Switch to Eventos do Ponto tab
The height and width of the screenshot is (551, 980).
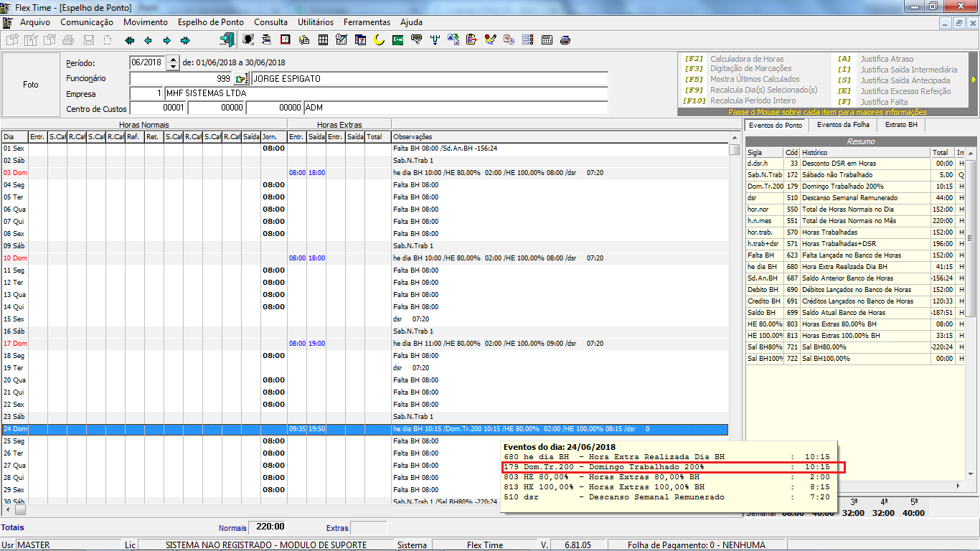776,126
